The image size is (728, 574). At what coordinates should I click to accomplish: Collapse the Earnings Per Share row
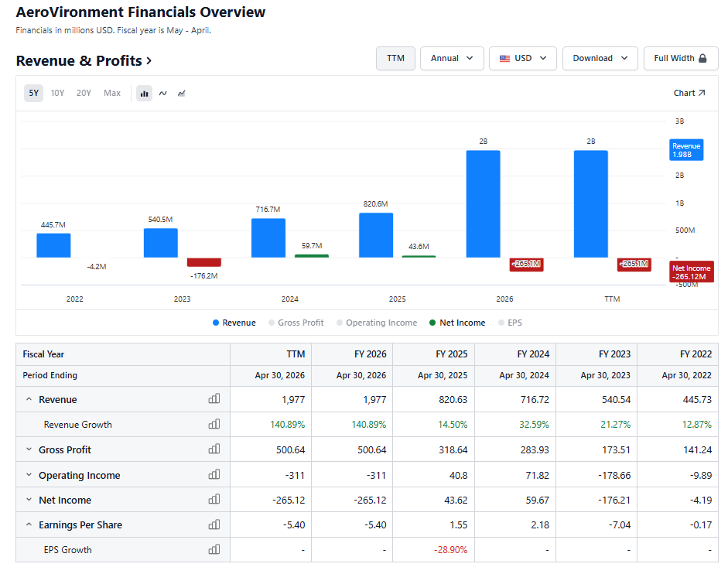pyautogui.click(x=29, y=524)
